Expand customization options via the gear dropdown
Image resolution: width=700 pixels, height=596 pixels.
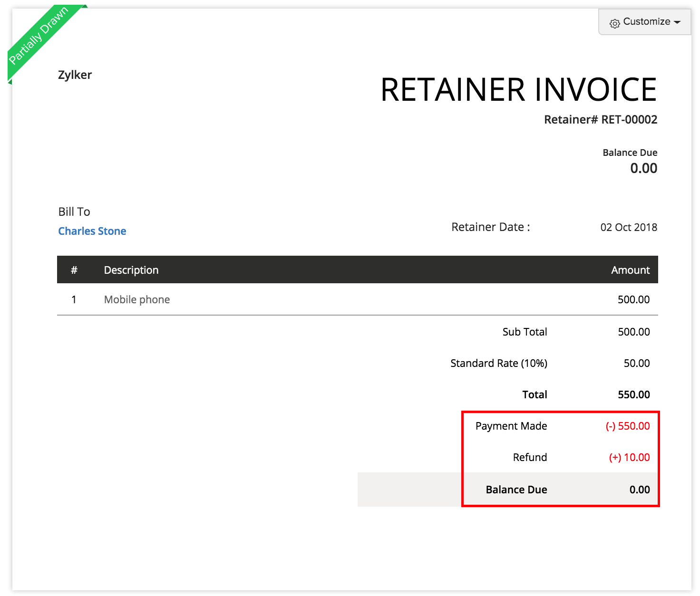614,22
